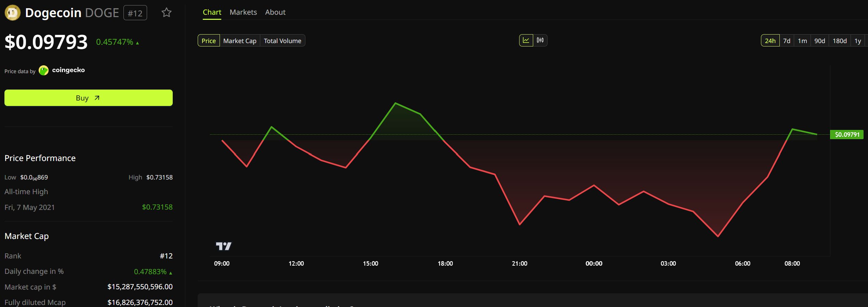868x307 pixels.
Task: Set chart range to 180d
Action: pos(840,41)
